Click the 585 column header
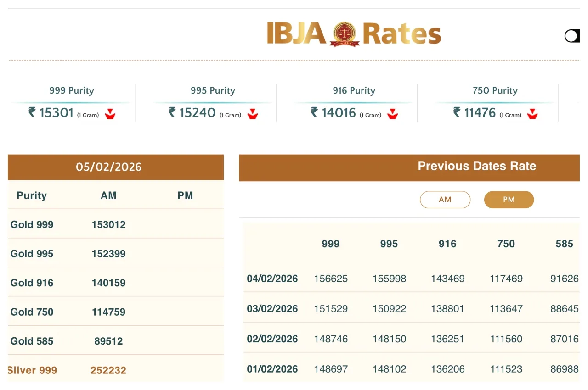 (564, 244)
